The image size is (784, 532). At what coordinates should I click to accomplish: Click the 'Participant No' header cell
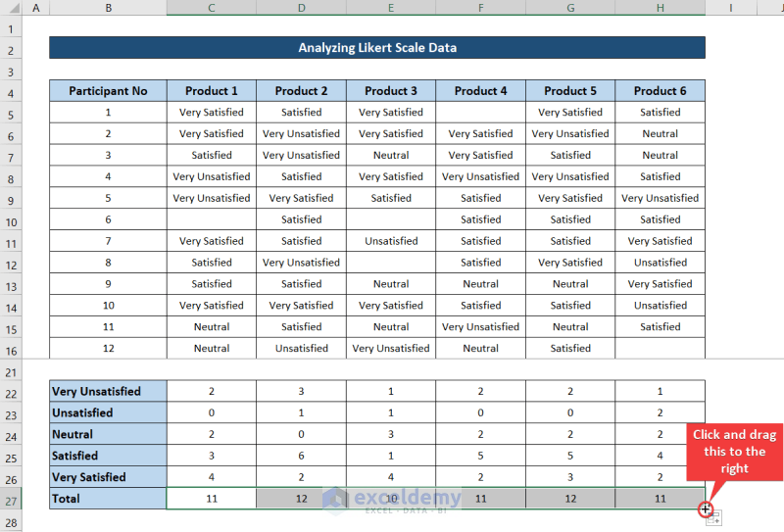pos(108,91)
